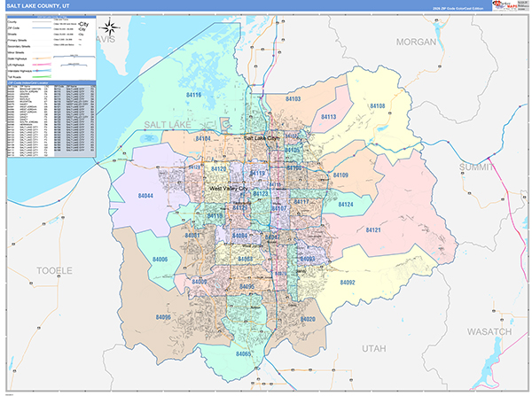The height and width of the screenshot is (396, 532).
Task: Click ZIP label 84006 on the map
Action: [x=160, y=260]
